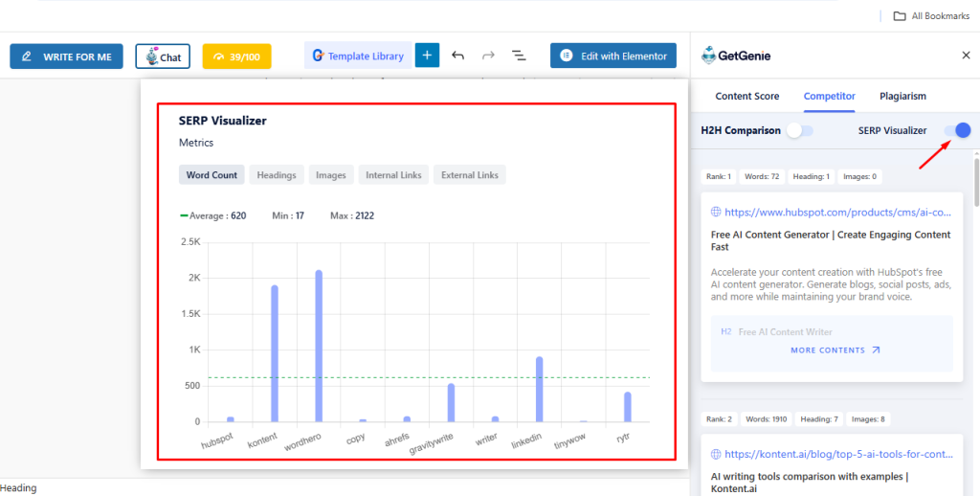Viewport: 980px width, 496px height.
Task: Click the wordhero bar in chart
Action: coord(319,346)
